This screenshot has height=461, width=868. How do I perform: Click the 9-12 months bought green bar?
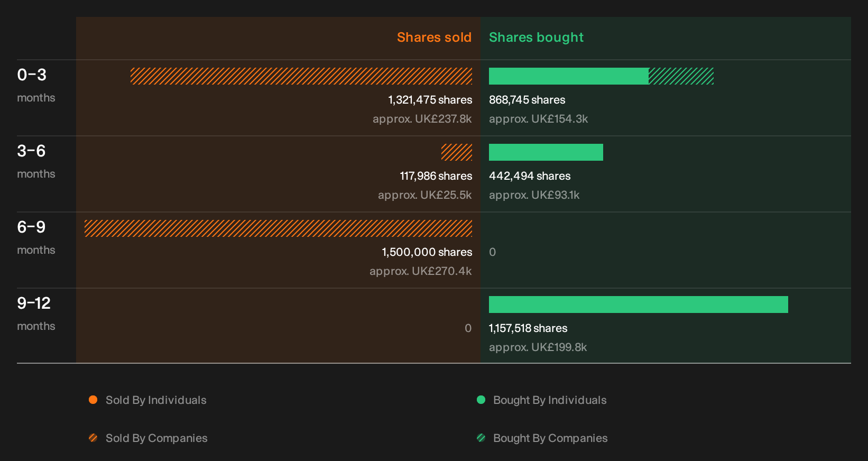coord(639,305)
